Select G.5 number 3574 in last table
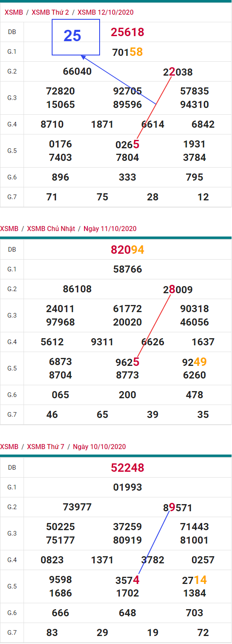Image resolution: width=232 pixels, height=644 pixels. click(x=127, y=580)
